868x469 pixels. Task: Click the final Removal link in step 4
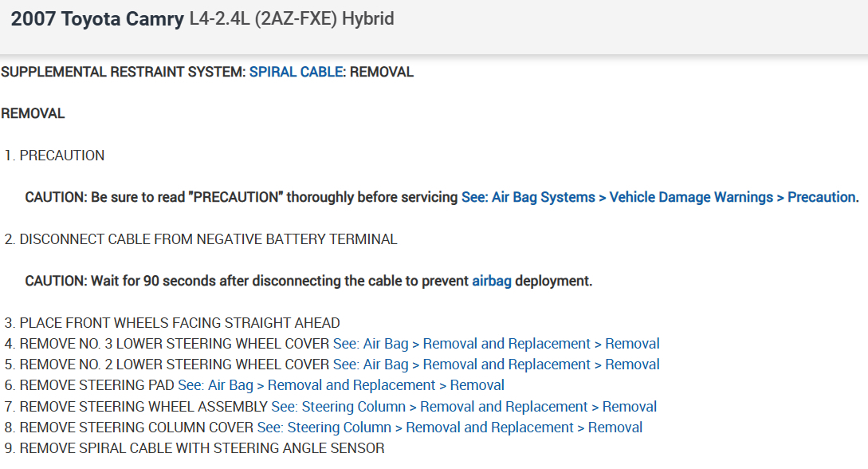[x=632, y=344]
